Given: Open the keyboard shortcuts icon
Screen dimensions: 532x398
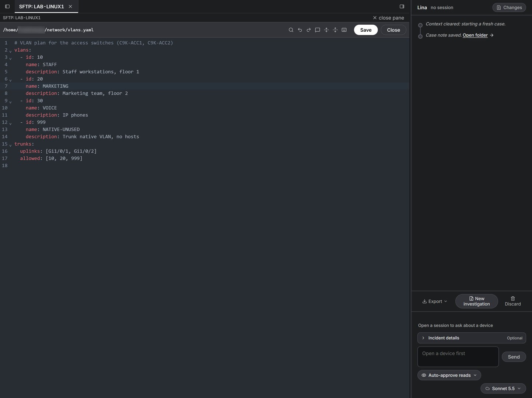Looking at the screenshot, I should [344, 30].
